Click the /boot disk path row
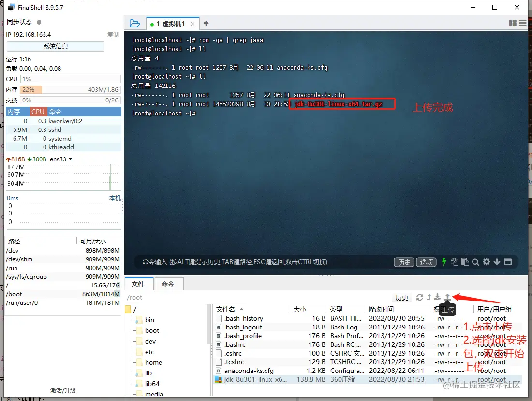Viewport: 532px width, 401px height. [x=63, y=294]
